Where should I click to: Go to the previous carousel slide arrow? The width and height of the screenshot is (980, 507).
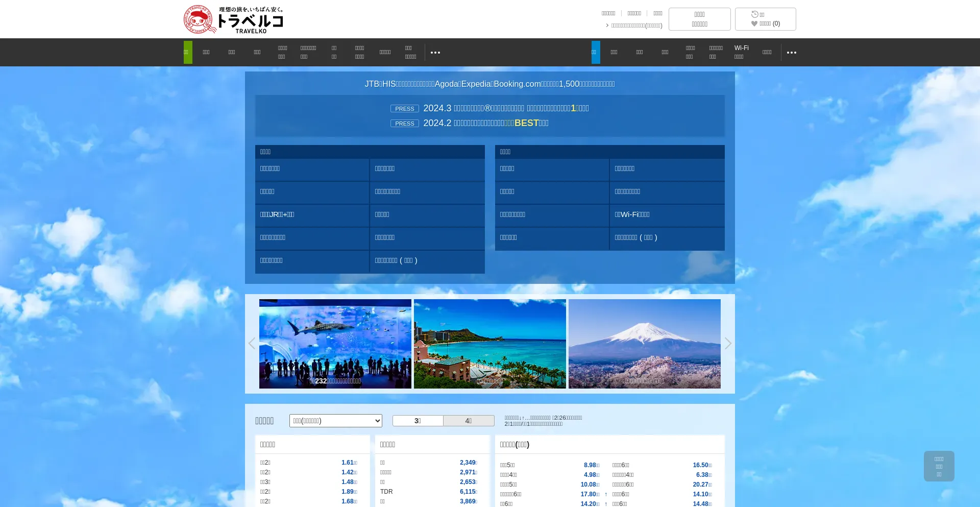click(x=252, y=344)
